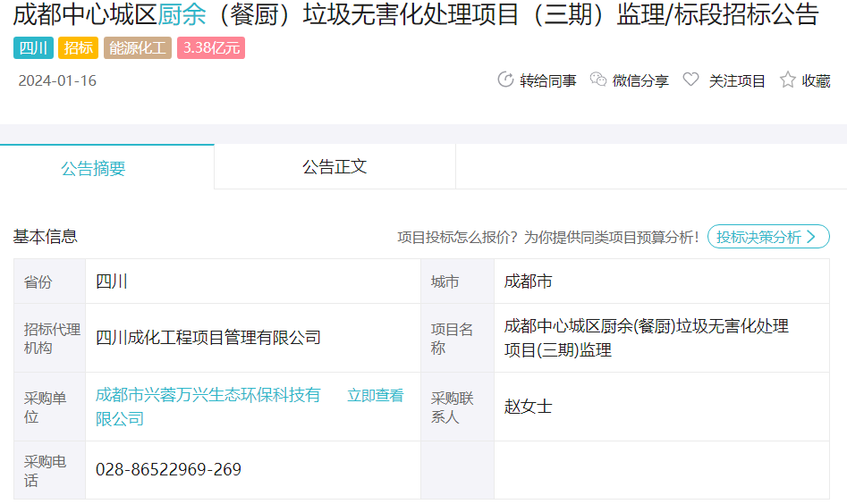847x504 pixels.
Task: Open the 投标决策分析 button
Action: [768, 236]
